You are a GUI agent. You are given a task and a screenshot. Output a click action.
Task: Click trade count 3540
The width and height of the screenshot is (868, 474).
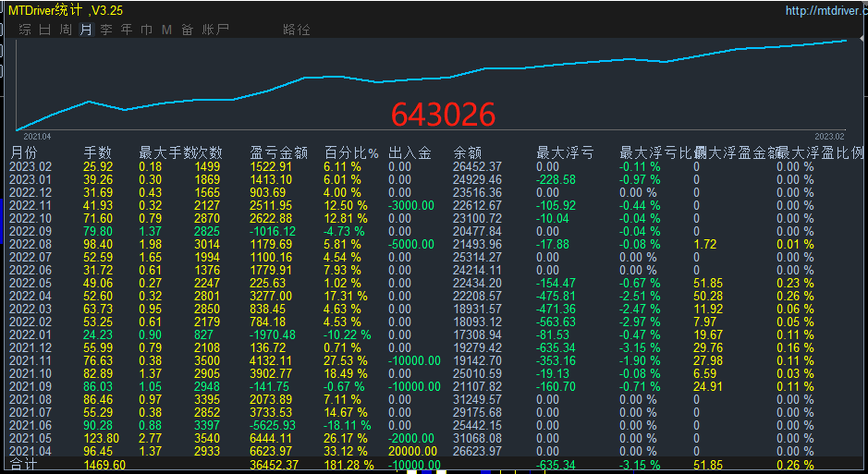(207, 439)
